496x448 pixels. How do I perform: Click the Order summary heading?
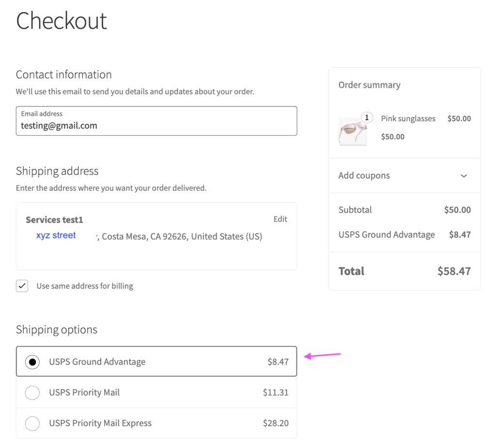[369, 85]
